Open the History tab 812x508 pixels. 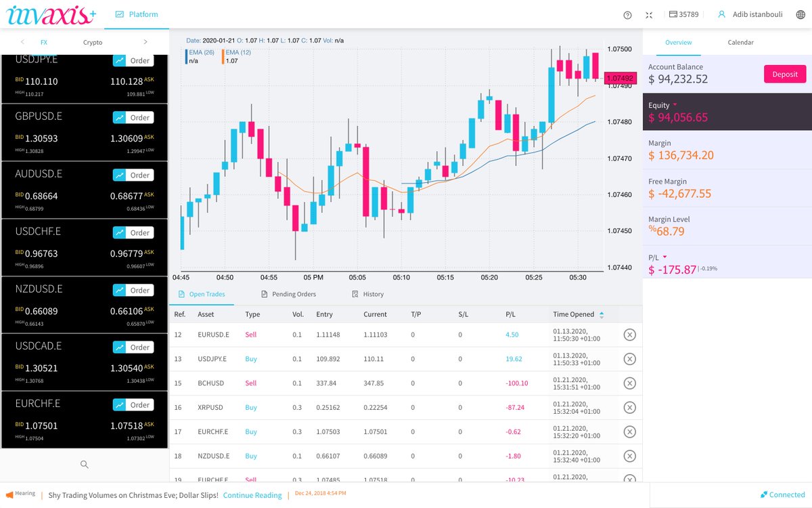pyautogui.click(x=368, y=294)
